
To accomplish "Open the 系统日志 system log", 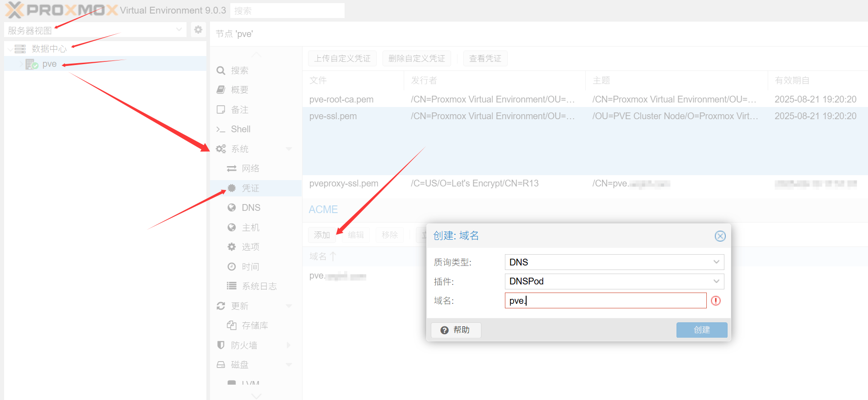I will [x=259, y=286].
